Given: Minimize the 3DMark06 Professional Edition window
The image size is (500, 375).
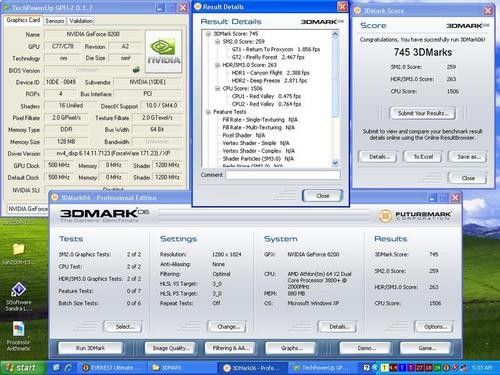Looking at the screenshot, I should click(x=432, y=198).
